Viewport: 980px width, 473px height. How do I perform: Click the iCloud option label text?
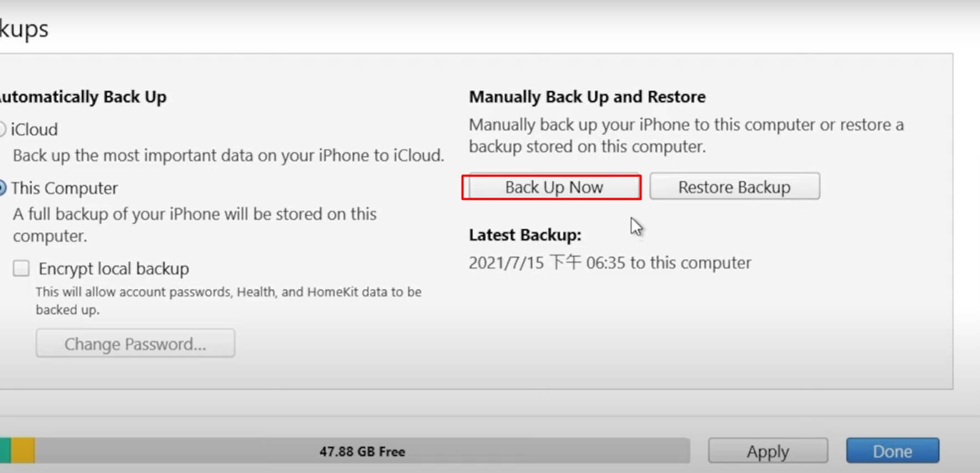tap(34, 129)
